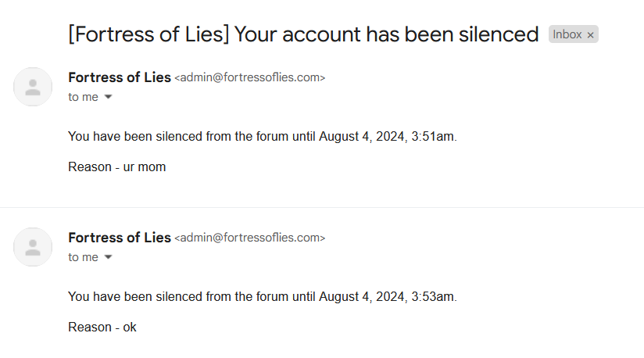Click 'to me' text in second email
The width and height of the screenshot is (644, 358).
(x=83, y=257)
